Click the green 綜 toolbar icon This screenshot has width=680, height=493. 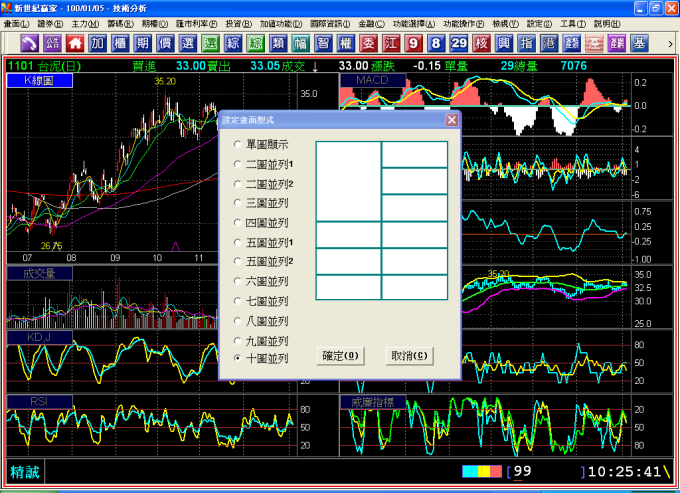(255, 43)
